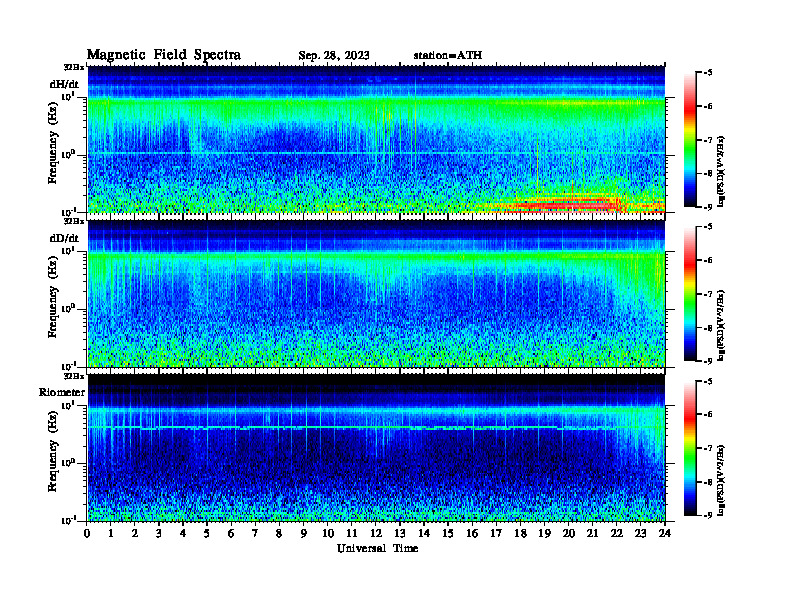Click the x-axis tick label "7"
792x612 pixels.
tap(256, 533)
